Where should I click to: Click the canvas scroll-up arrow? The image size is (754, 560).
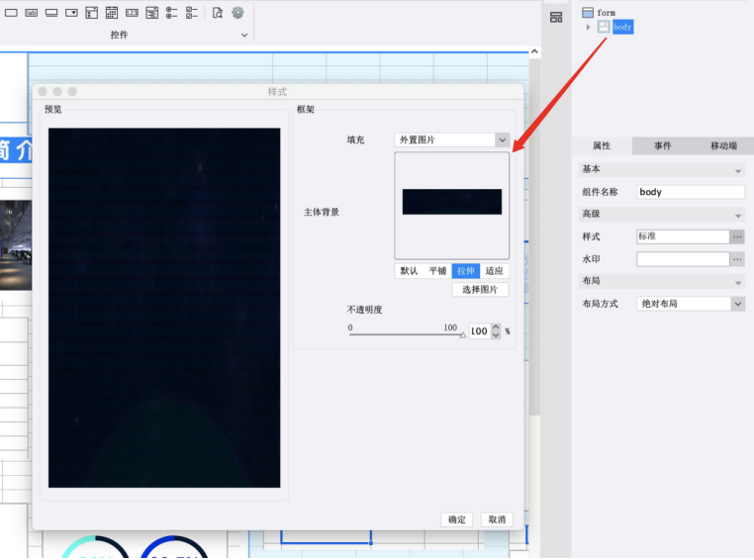tap(534, 51)
